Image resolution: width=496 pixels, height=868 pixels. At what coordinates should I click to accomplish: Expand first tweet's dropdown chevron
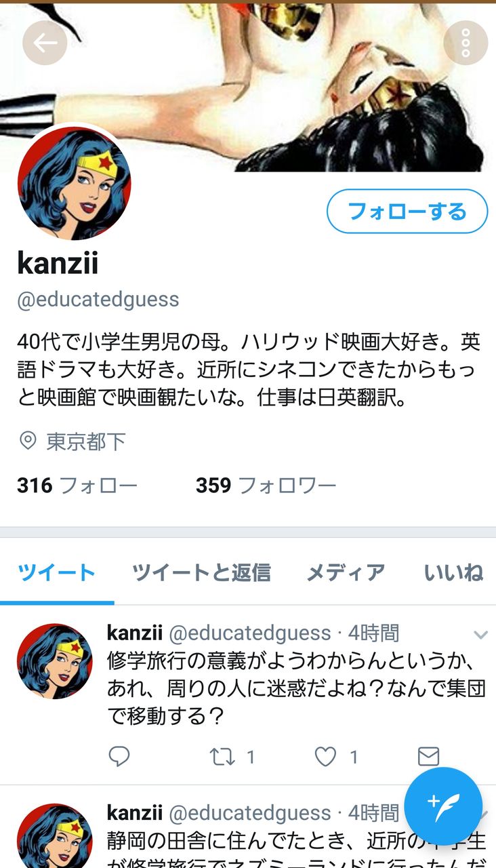click(x=480, y=635)
